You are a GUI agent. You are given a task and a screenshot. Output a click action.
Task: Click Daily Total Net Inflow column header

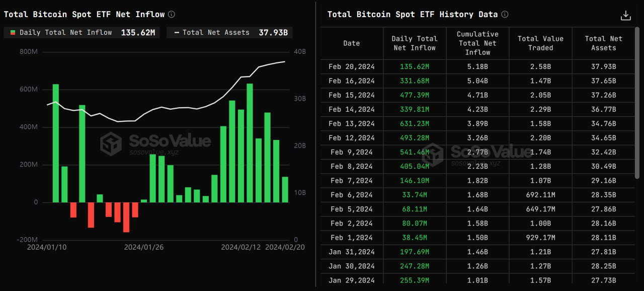[x=414, y=43]
